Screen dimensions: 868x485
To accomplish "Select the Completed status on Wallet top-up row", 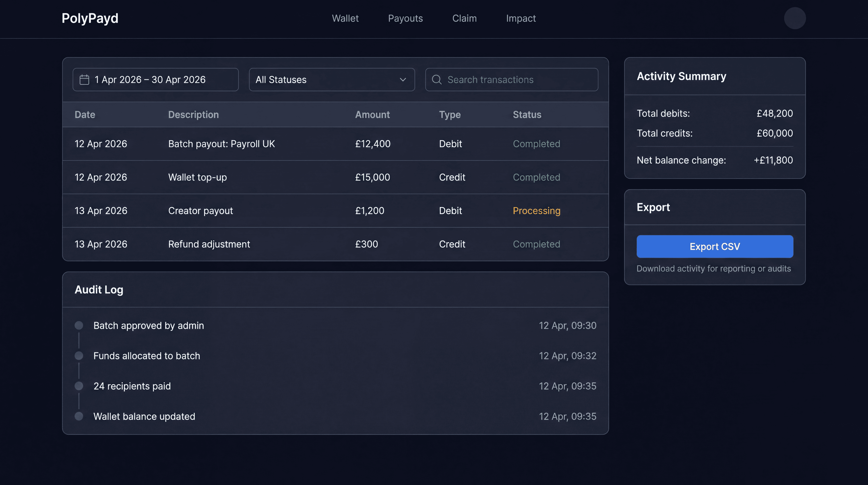I will (536, 177).
